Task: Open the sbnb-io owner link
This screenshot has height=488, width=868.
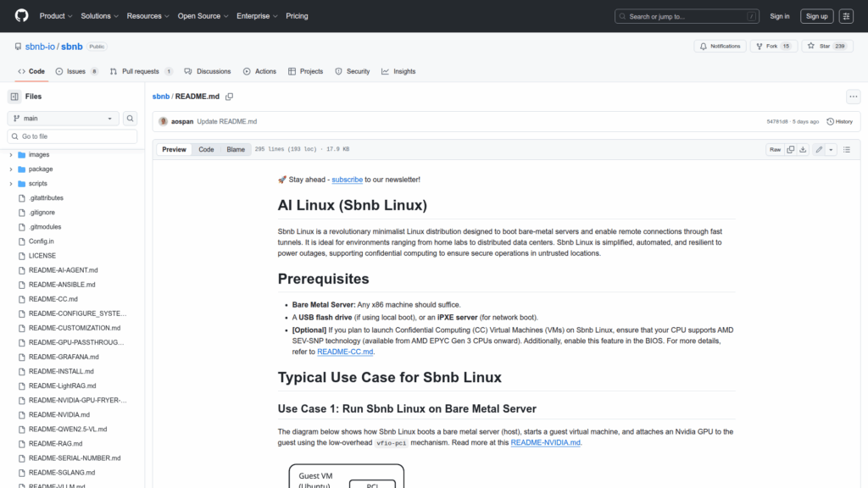Action: point(40,47)
